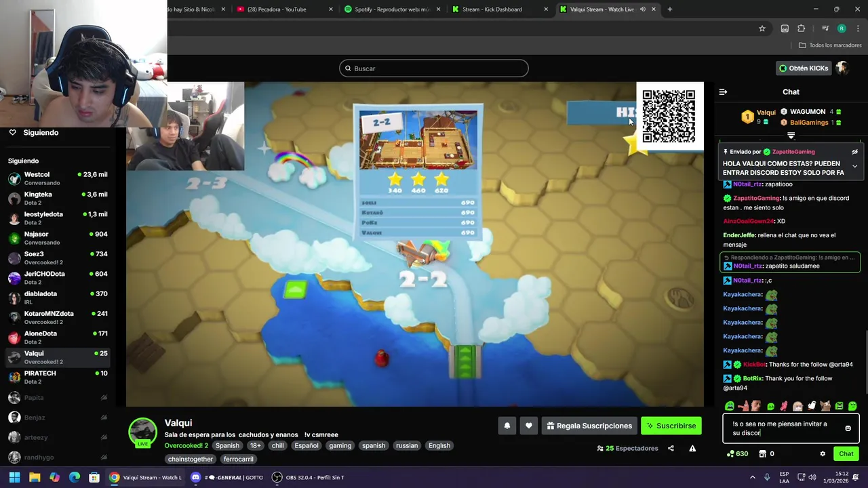Open Windows Start menu
The width and height of the screenshot is (868, 488).
click(x=14, y=478)
